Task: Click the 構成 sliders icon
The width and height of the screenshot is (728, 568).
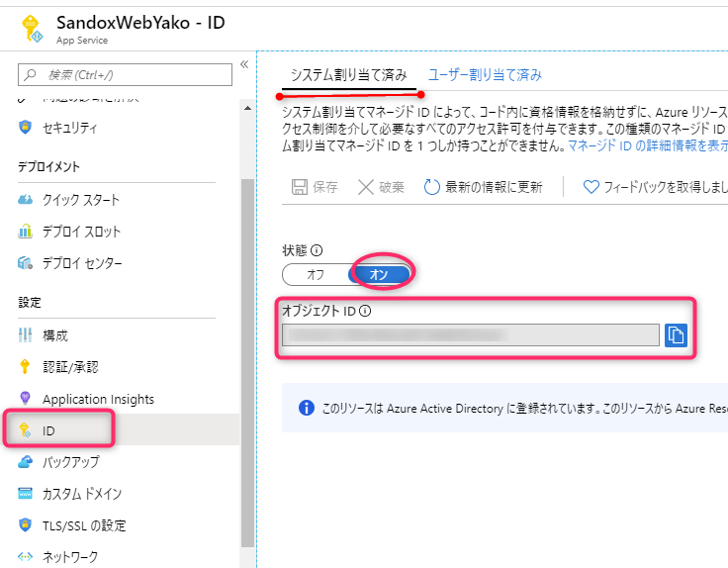Action: [25, 334]
